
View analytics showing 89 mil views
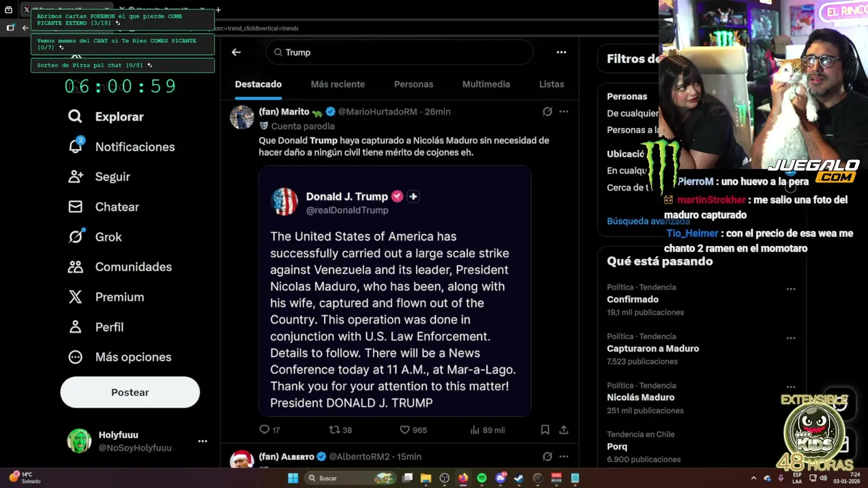488,430
